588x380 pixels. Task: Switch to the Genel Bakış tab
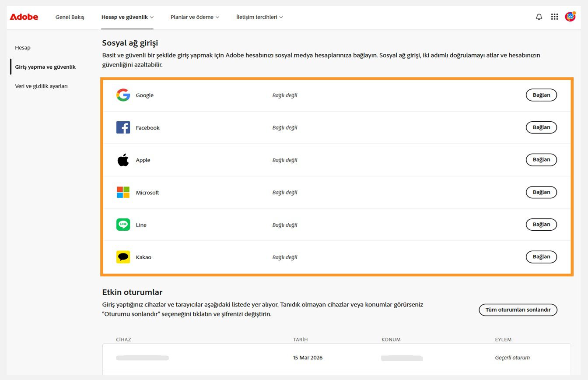coord(70,17)
